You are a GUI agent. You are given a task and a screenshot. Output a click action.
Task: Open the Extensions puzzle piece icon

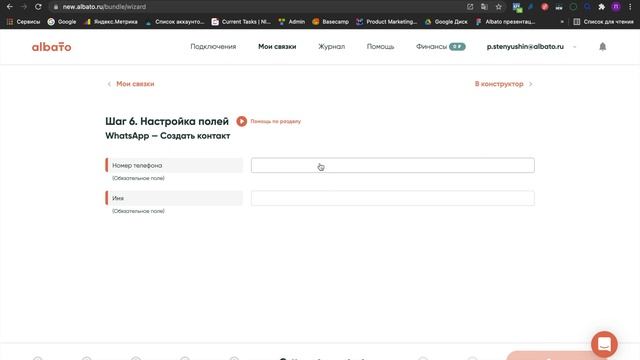(601, 7)
